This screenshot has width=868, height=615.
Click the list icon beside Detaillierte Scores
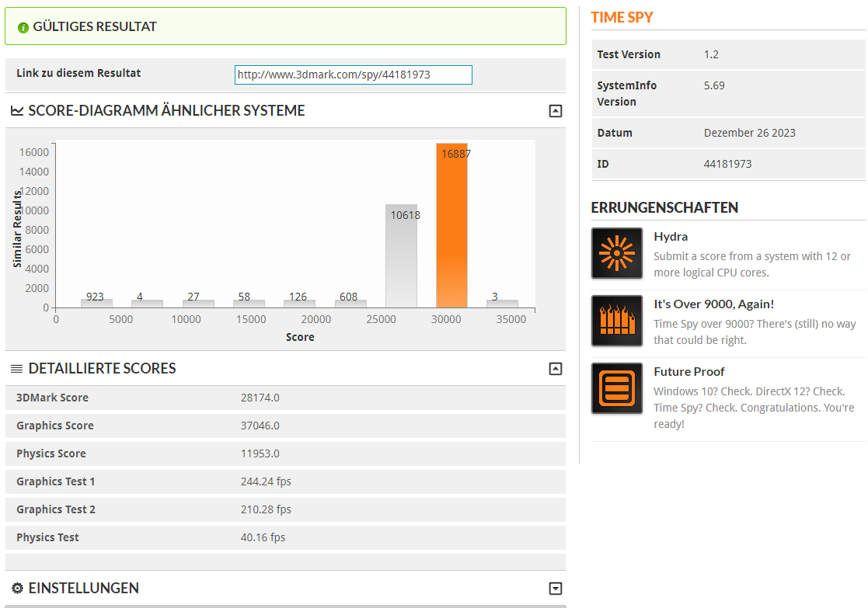point(17,369)
